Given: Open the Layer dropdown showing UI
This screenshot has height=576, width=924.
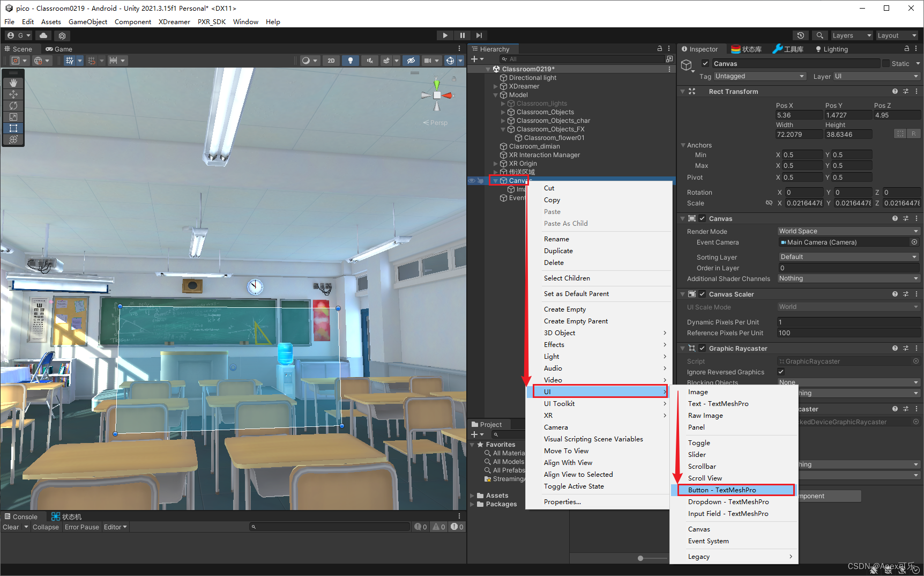Looking at the screenshot, I should (x=877, y=77).
